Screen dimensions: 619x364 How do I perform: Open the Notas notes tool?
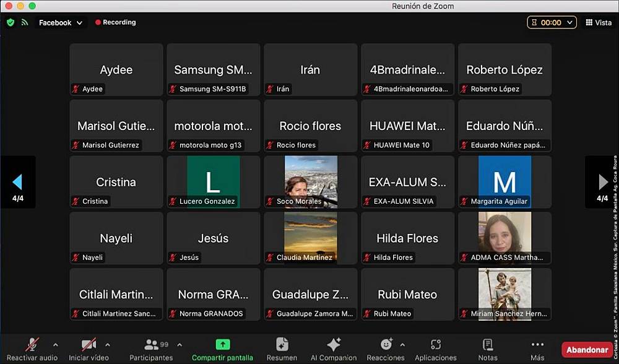click(488, 349)
